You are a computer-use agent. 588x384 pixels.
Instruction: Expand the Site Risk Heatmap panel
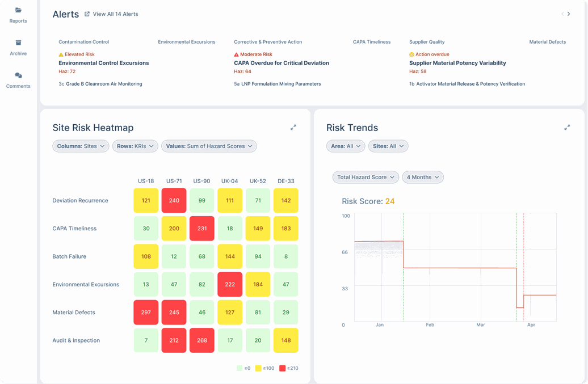[x=293, y=128]
